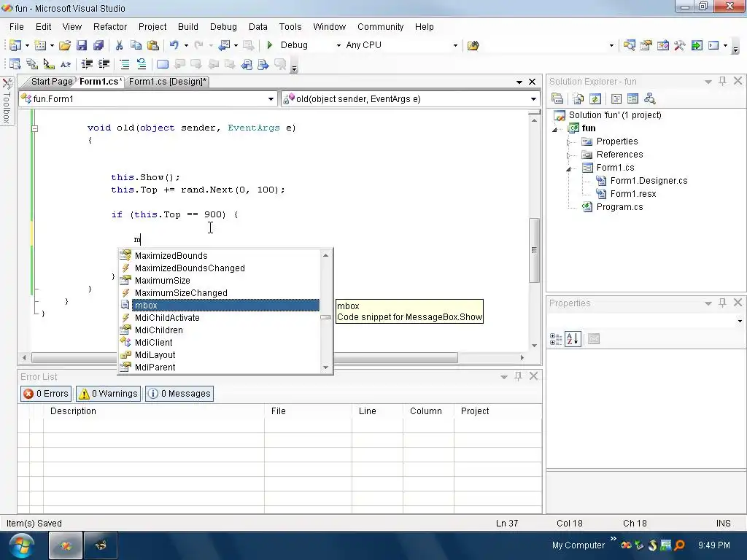Click the editor horizontal scrollbar right arrow

(x=522, y=357)
